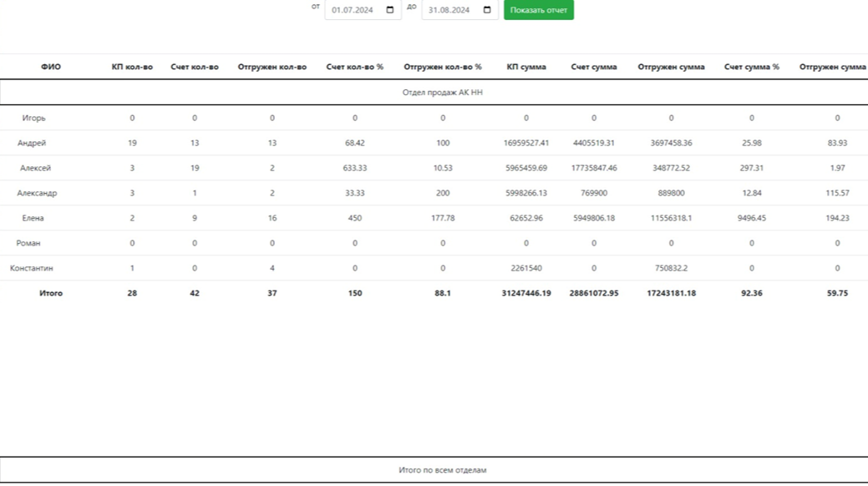Click the end date field showing 31.08.2024
Image resolution: width=868 pixels, height=486 pixels.
pyautogui.click(x=449, y=10)
